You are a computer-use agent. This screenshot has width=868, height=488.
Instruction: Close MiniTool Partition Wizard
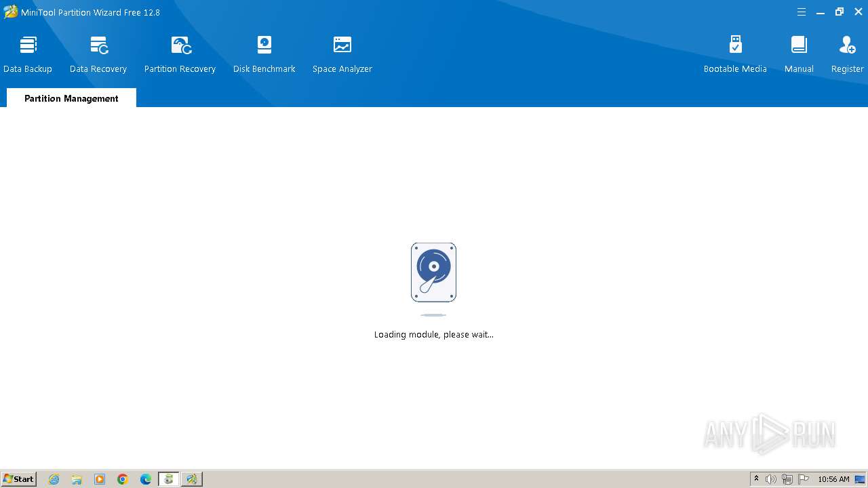click(x=859, y=12)
